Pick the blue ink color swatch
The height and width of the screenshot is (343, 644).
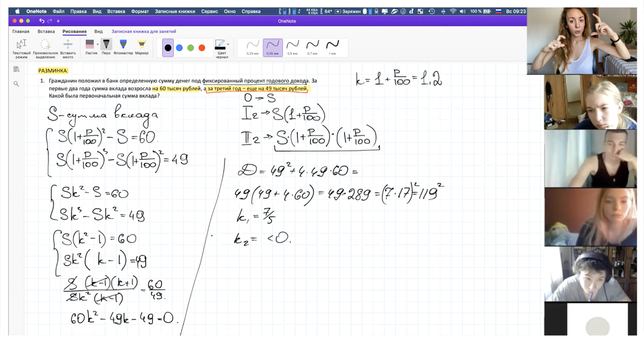[179, 47]
